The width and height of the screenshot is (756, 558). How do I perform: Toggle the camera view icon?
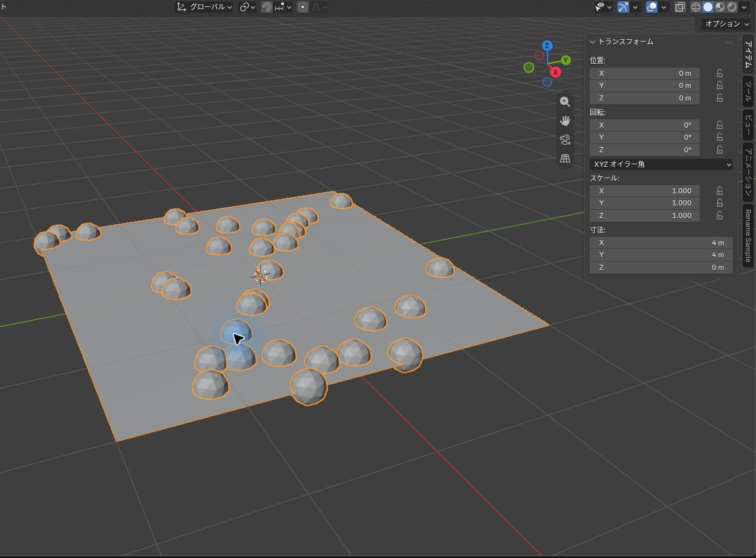[x=565, y=140]
